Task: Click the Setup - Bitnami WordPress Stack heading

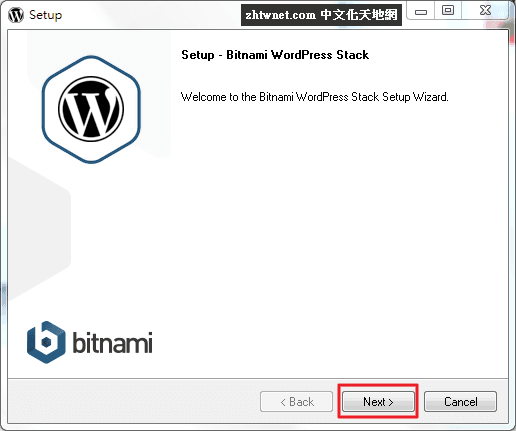Action: [x=275, y=55]
